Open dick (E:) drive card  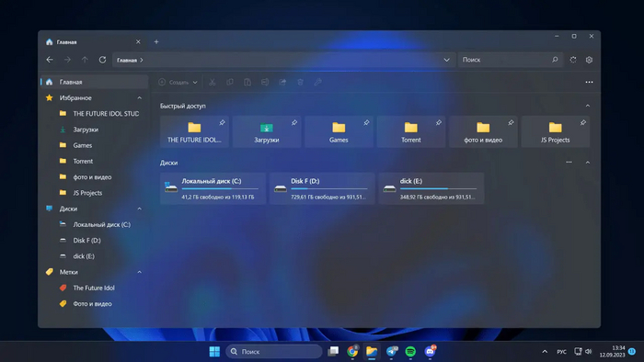pos(431,188)
